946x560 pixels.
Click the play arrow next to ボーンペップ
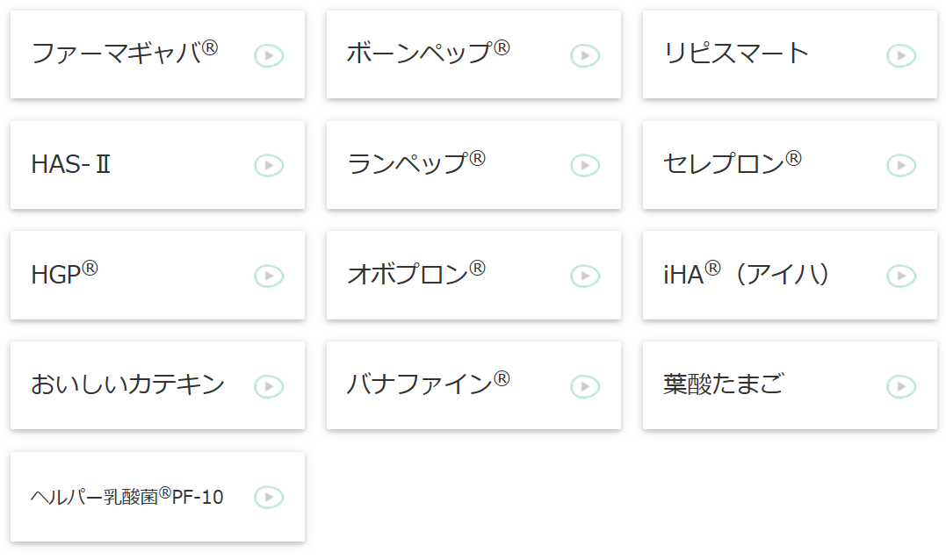(x=585, y=56)
